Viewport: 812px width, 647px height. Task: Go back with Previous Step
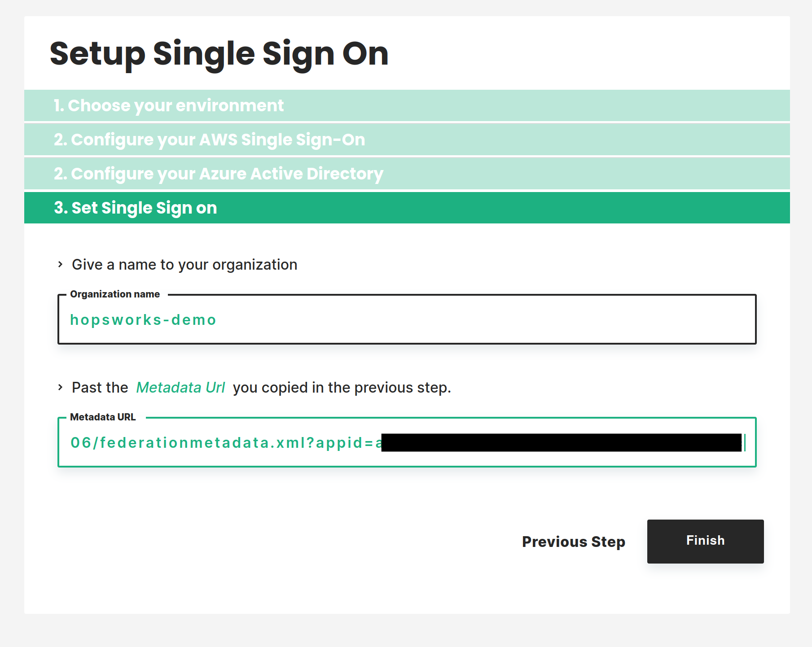click(573, 542)
